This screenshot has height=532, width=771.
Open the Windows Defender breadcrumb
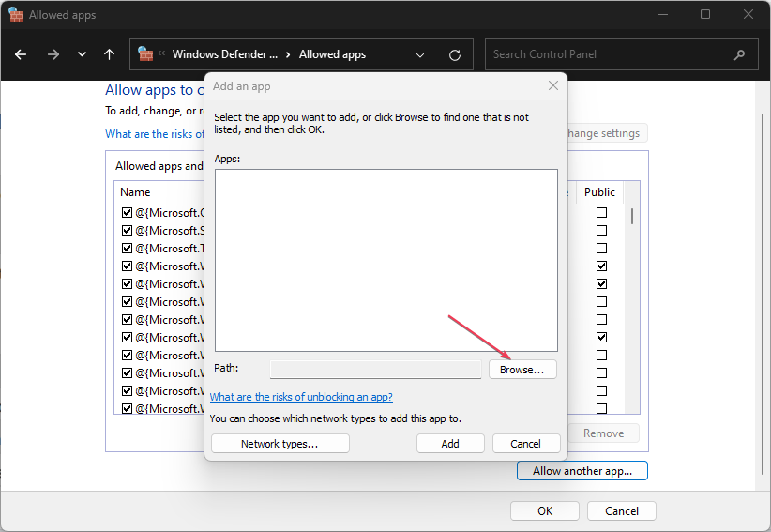click(225, 54)
